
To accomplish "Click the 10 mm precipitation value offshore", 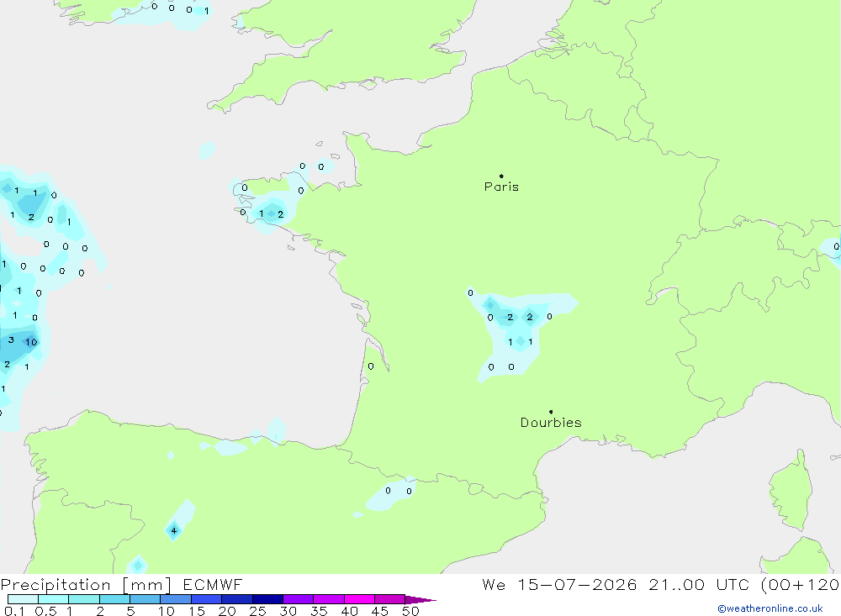I will pos(32,342).
